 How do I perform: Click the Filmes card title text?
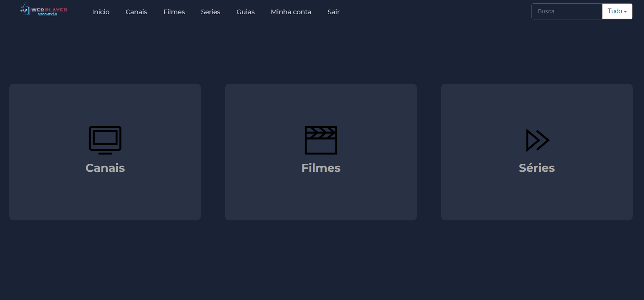point(321,168)
